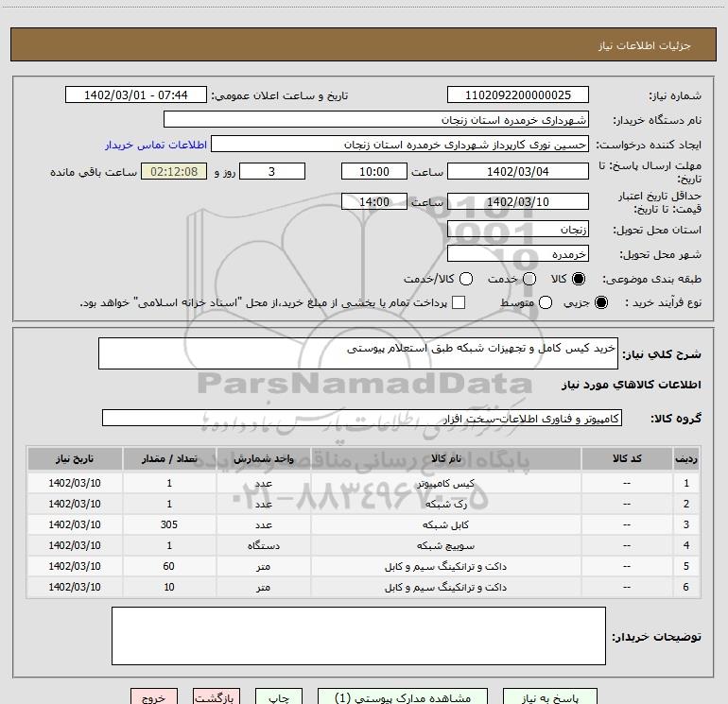Click the deadline time 10:00 field
This screenshot has width=728, height=704.
(x=374, y=171)
